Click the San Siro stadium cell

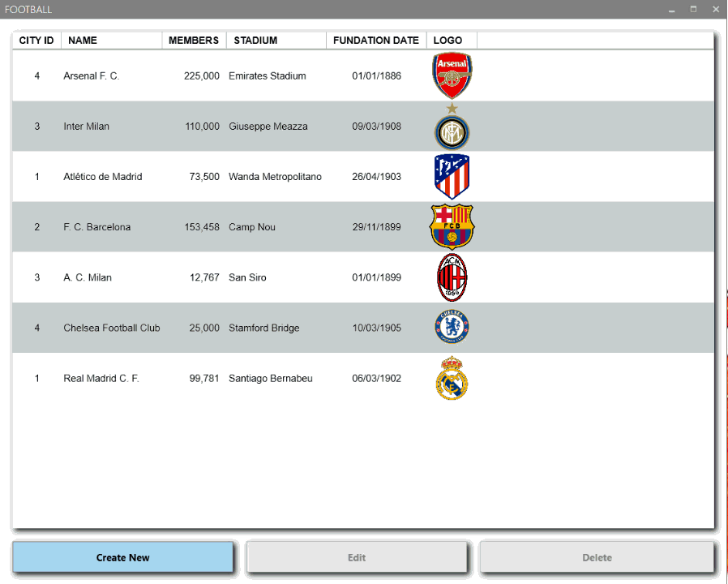pyautogui.click(x=247, y=277)
